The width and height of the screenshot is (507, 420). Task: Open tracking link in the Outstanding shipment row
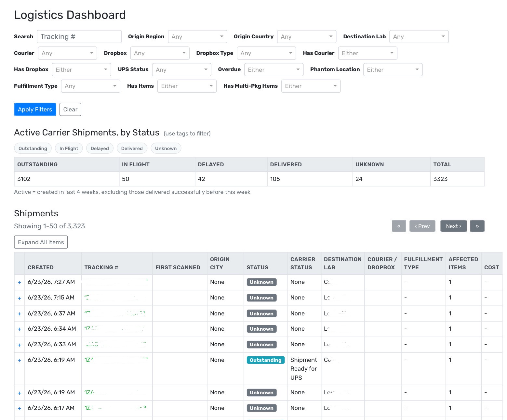pos(116,360)
